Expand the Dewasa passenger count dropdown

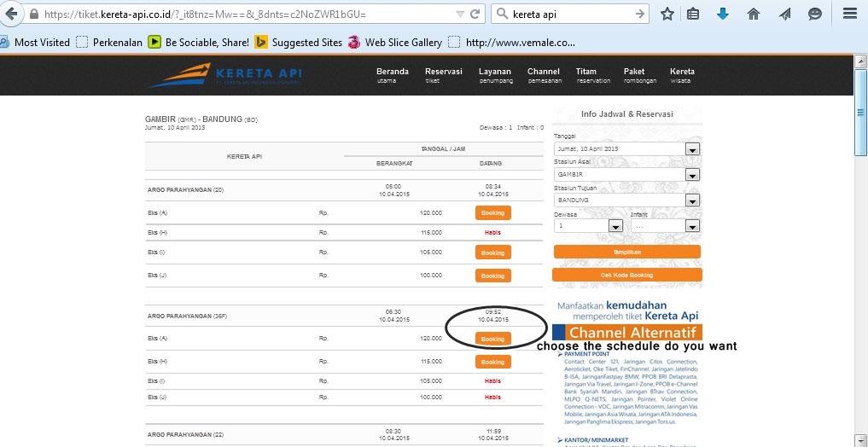pos(615,226)
